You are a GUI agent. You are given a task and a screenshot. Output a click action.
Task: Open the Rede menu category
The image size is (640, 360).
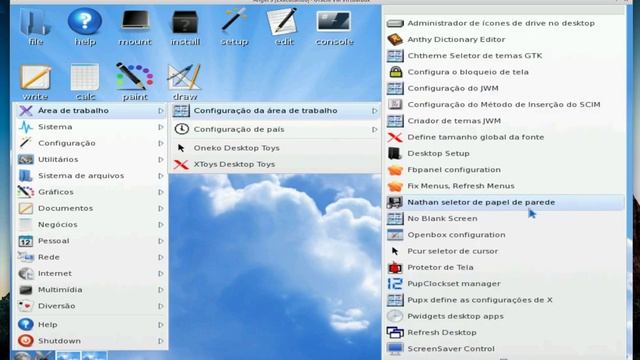click(x=91, y=257)
